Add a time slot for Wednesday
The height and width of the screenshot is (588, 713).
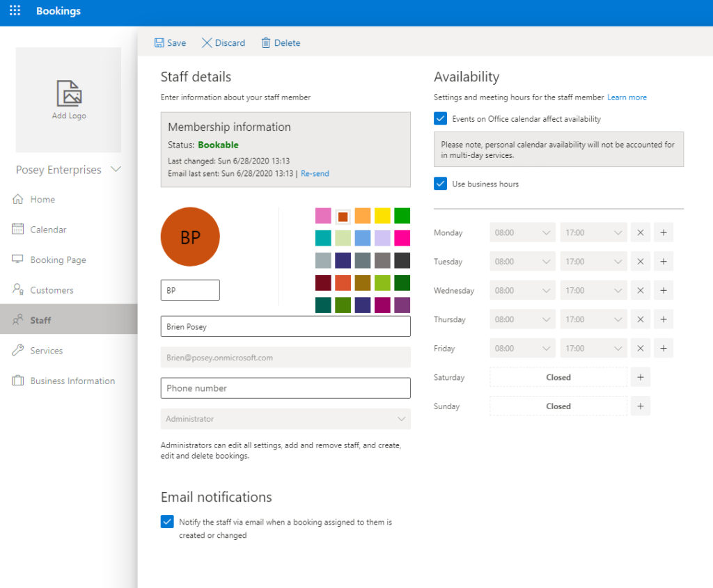tap(664, 290)
